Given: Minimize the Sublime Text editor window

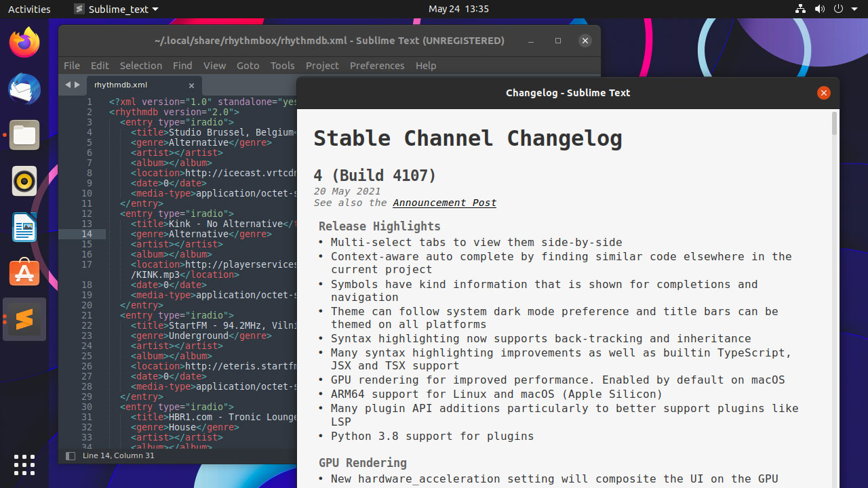Looking at the screenshot, I should [x=531, y=41].
